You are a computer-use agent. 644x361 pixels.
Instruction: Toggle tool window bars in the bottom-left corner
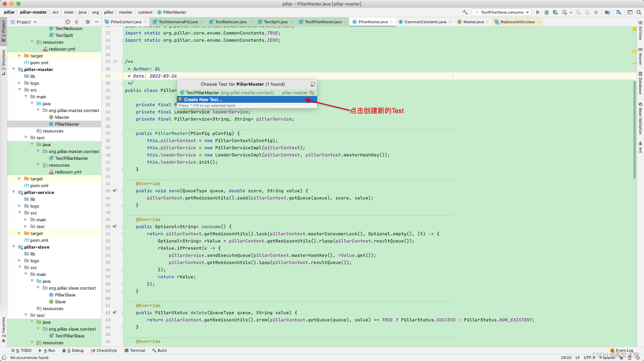pos(4,358)
